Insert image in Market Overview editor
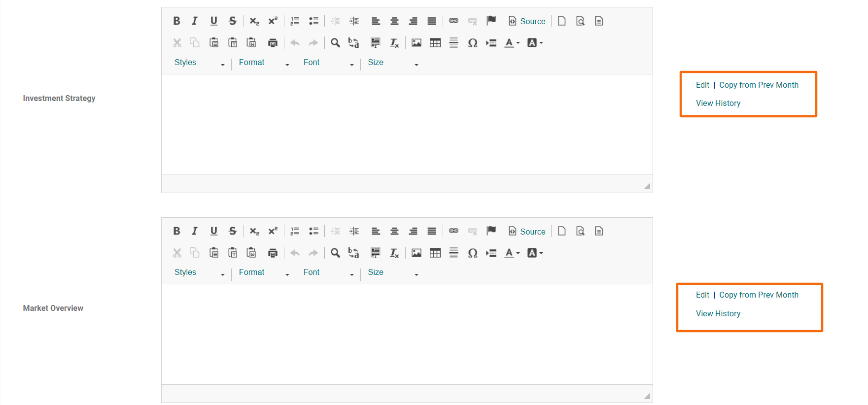Image resolution: width=868 pixels, height=405 pixels. pos(417,253)
